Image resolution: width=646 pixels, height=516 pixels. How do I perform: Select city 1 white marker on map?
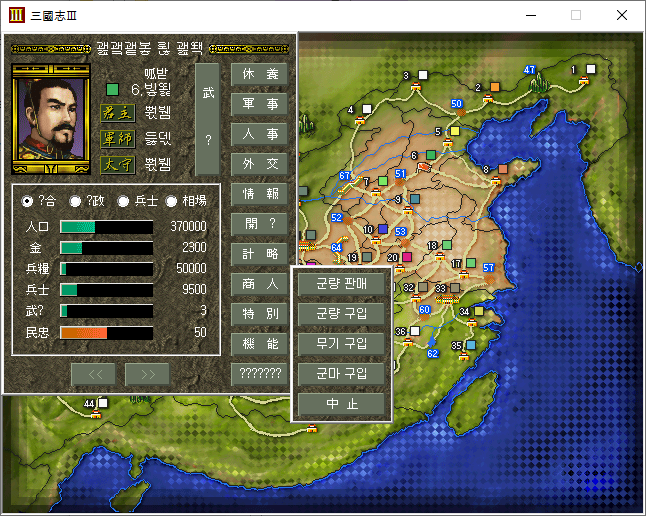591,69
